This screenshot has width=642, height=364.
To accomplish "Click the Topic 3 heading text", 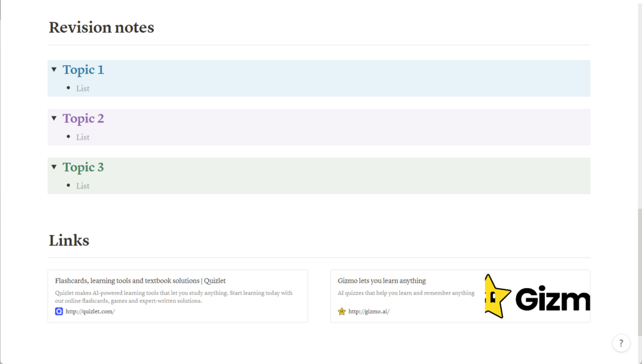I will (x=83, y=167).
